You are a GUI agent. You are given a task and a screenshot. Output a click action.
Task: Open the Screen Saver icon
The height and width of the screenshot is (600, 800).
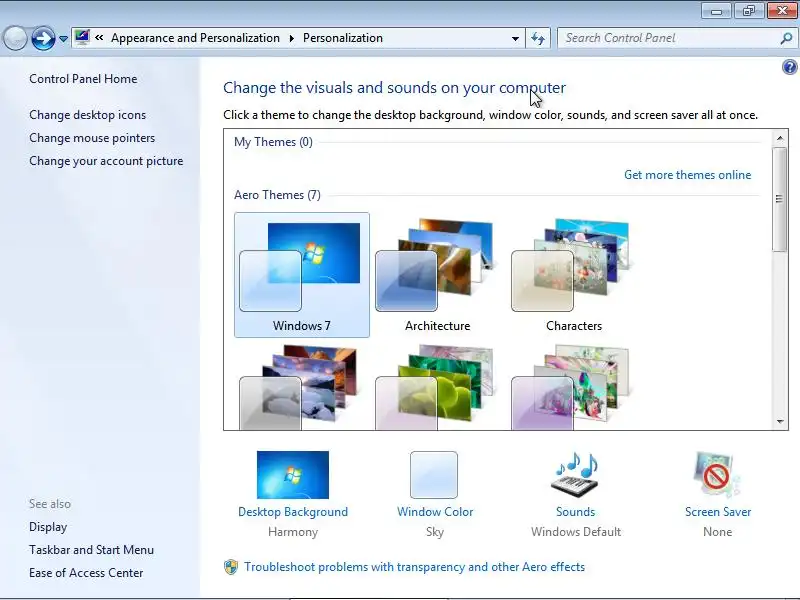717,474
